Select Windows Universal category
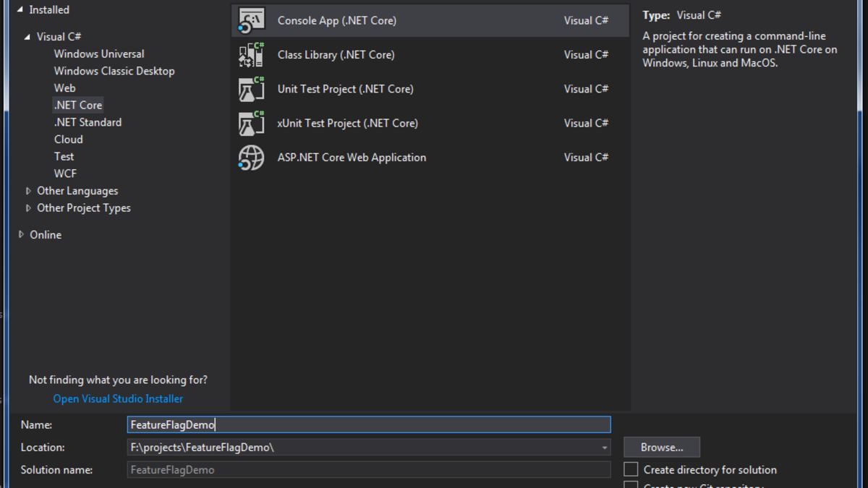This screenshot has width=868, height=488. pyautogui.click(x=99, y=54)
